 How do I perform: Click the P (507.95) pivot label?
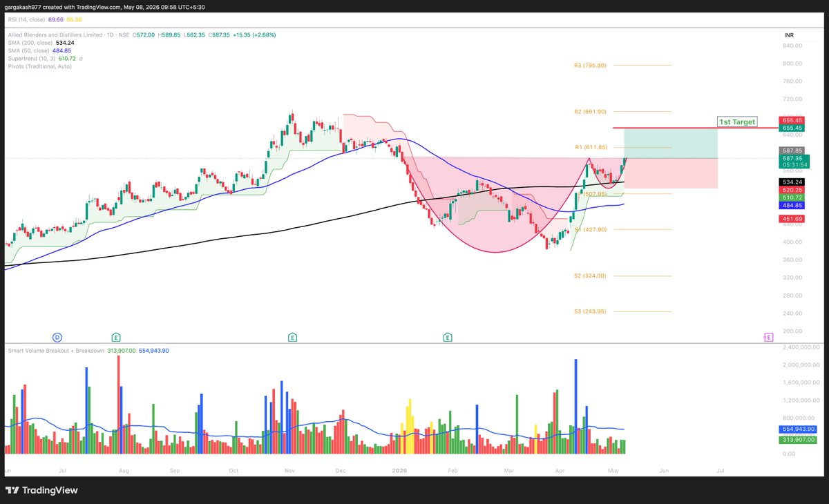tap(591, 194)
